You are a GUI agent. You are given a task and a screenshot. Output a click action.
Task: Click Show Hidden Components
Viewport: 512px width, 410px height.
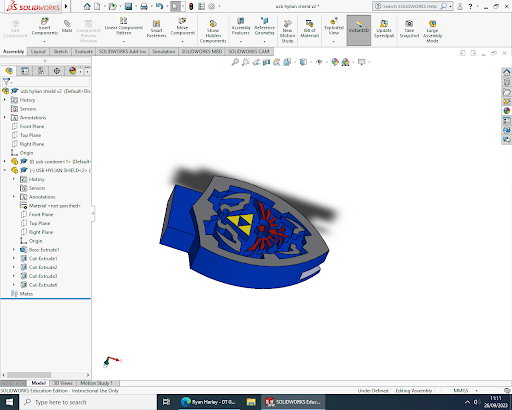213,31
